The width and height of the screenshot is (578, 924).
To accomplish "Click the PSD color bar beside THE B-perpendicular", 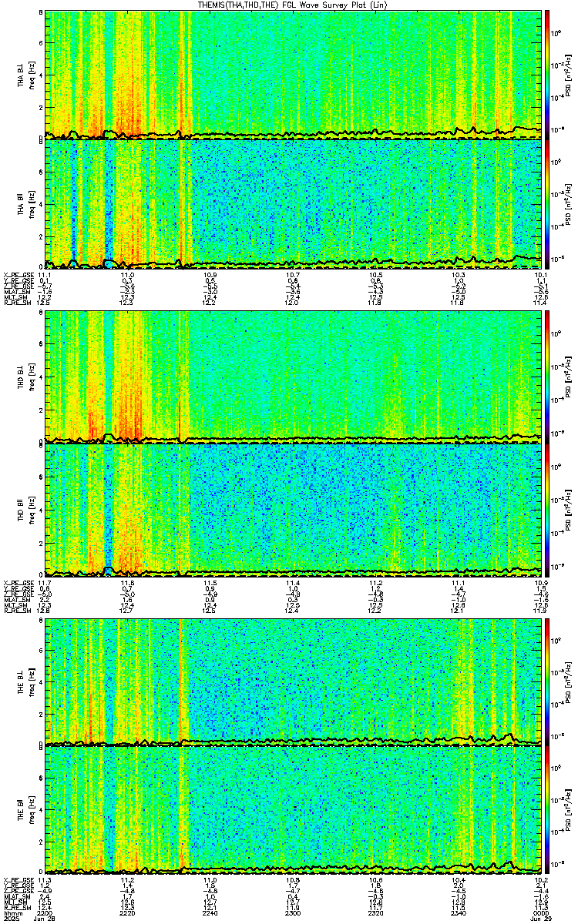I will [548, 681].
